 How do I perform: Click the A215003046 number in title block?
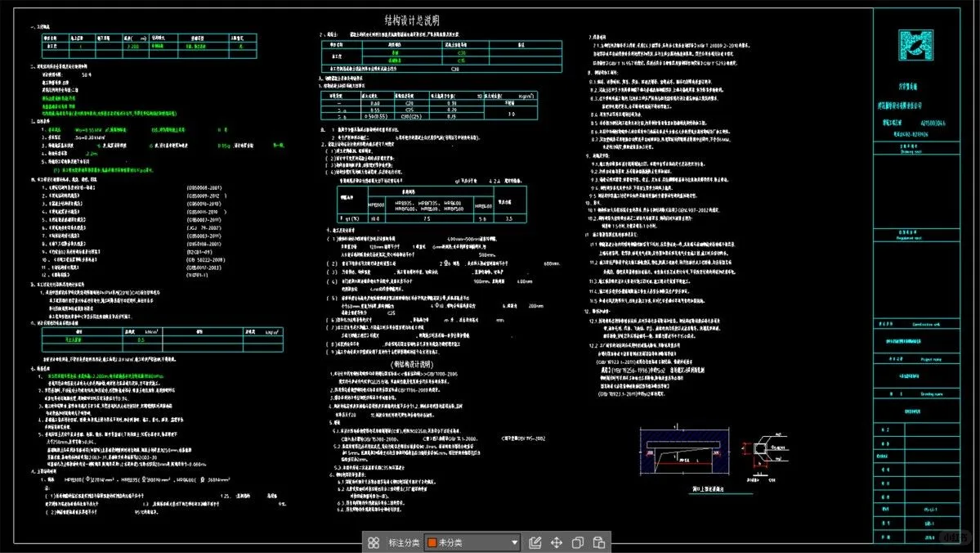point(933,124)
